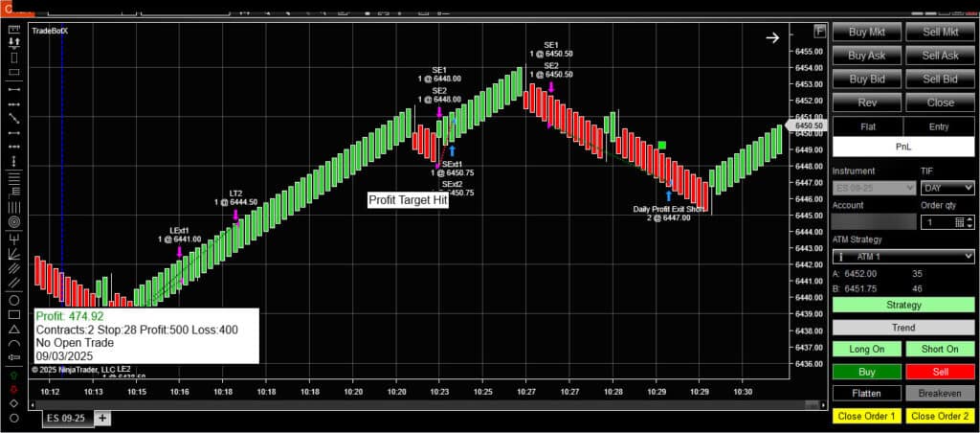Screen dimensions: 980x433
Task: Select the Dot marker tool
Action: pos(13,418)
